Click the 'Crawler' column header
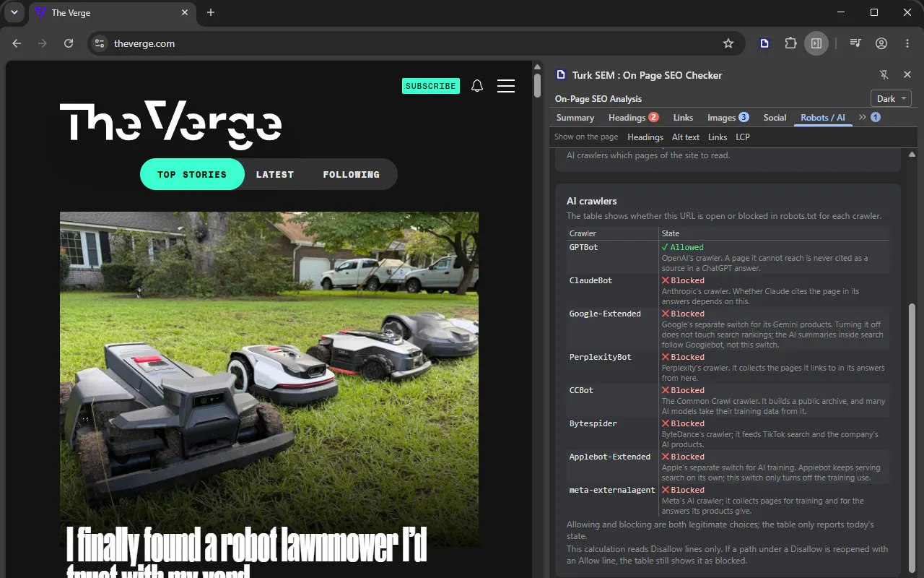This screenshot has height=578, width=924. point(583,233)
